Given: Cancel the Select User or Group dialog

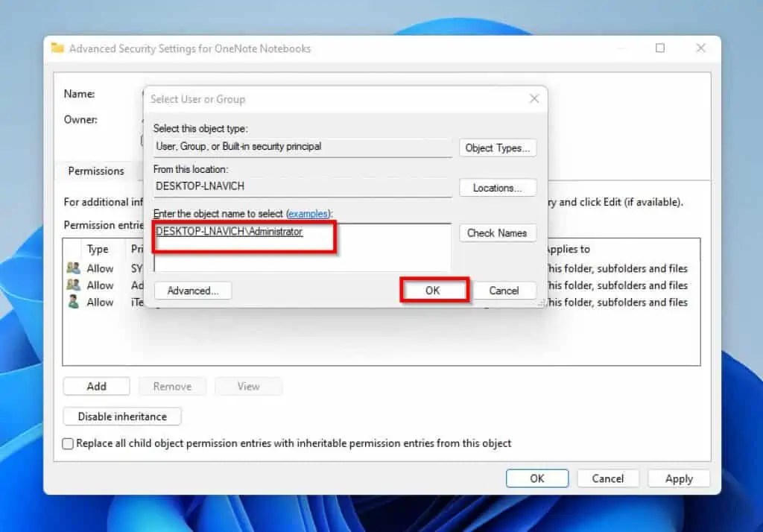Looking at the screenshot, I should tap(504, 290).
